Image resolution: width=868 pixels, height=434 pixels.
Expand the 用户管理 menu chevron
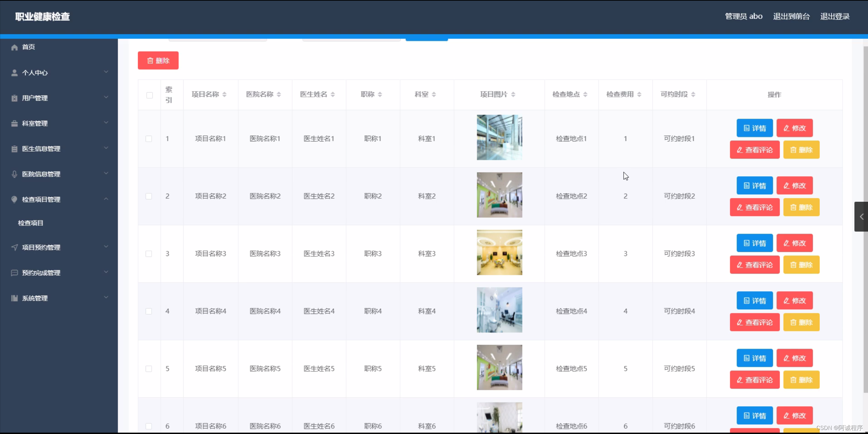click(106, 97)
